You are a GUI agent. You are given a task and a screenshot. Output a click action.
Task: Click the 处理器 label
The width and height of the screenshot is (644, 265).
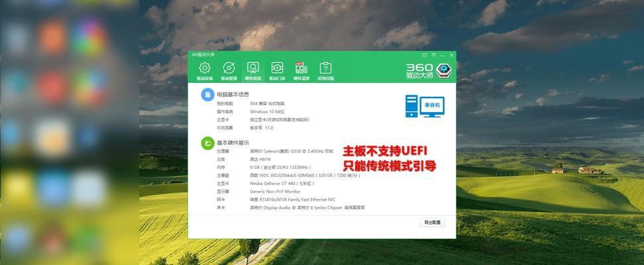tap(223, 151)
